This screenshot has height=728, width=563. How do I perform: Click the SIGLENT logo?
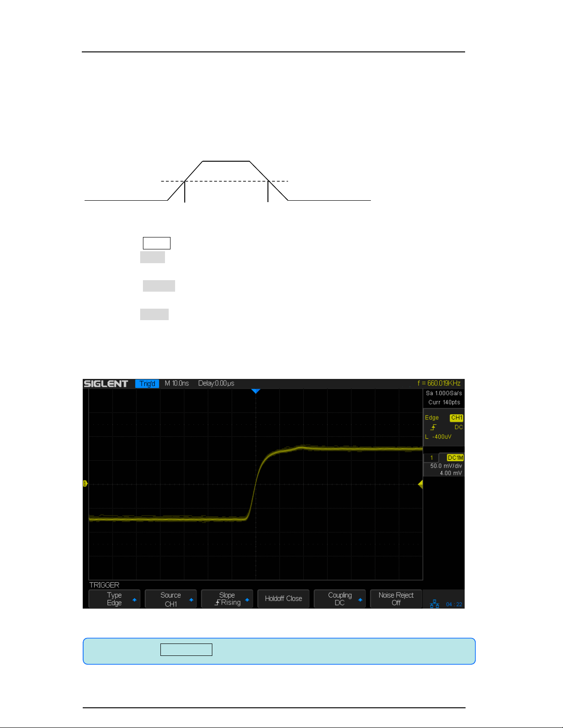[x=106, y=384]
